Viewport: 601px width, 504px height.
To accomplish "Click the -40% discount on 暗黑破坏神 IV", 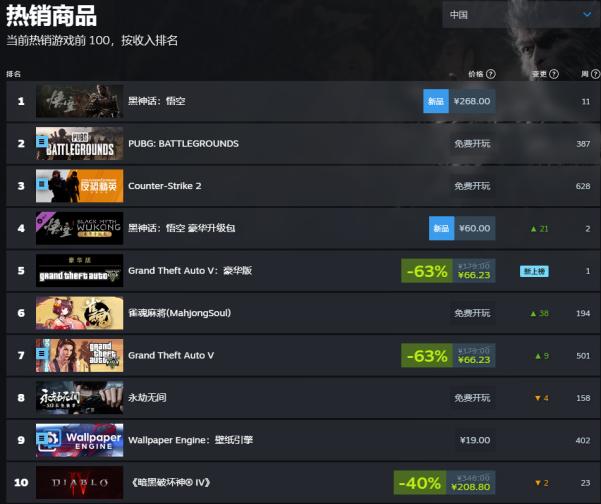I will click(420, 483).
